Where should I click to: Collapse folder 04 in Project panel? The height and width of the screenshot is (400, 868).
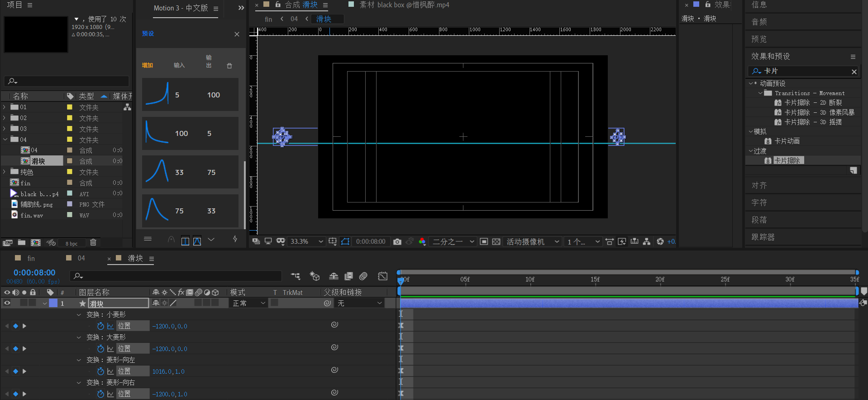[x=5, y=140]
